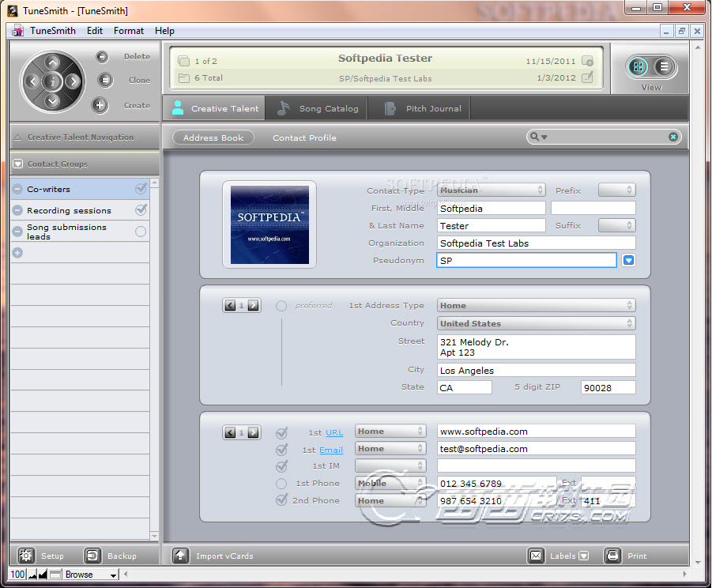
Task: Click the Setup gear icon
Action: click(x=26, y=556)
